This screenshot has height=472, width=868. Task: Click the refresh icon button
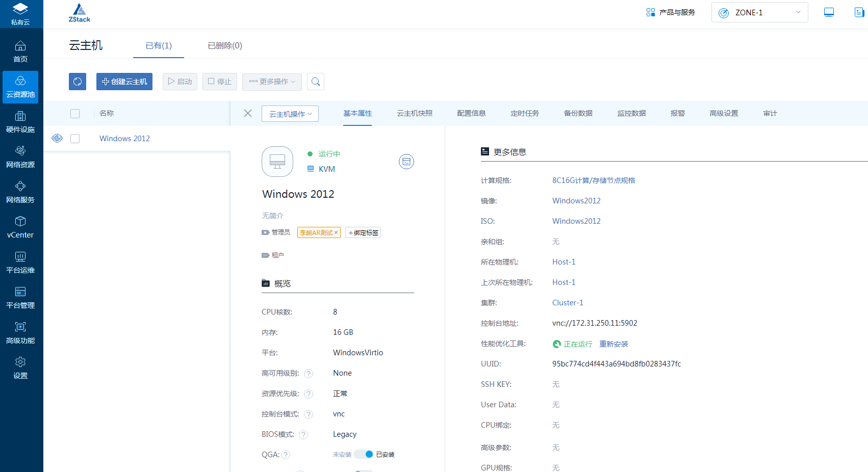(x=78, y=82)
